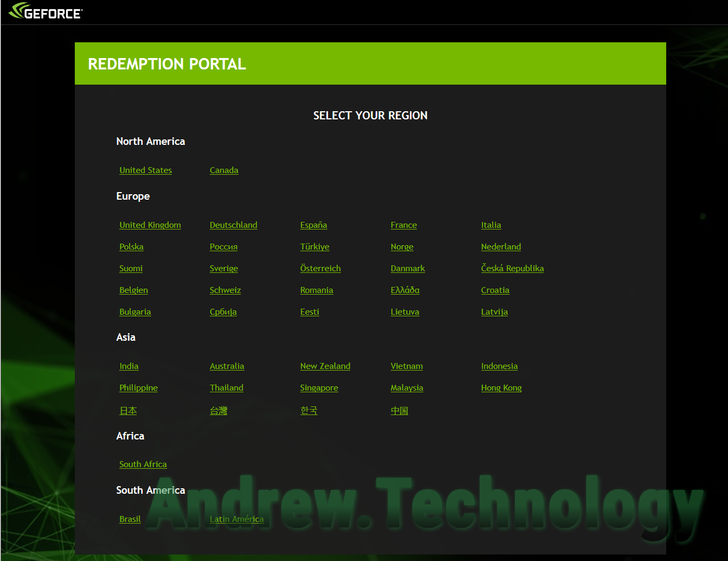Select Vietnam region
The width and height of the screenshot is (728, 561).
(407, 366)
